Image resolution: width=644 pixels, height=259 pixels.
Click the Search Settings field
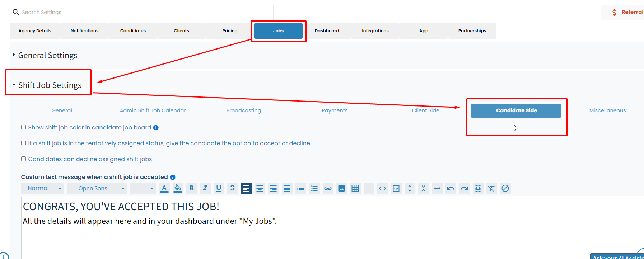point(142,12)
